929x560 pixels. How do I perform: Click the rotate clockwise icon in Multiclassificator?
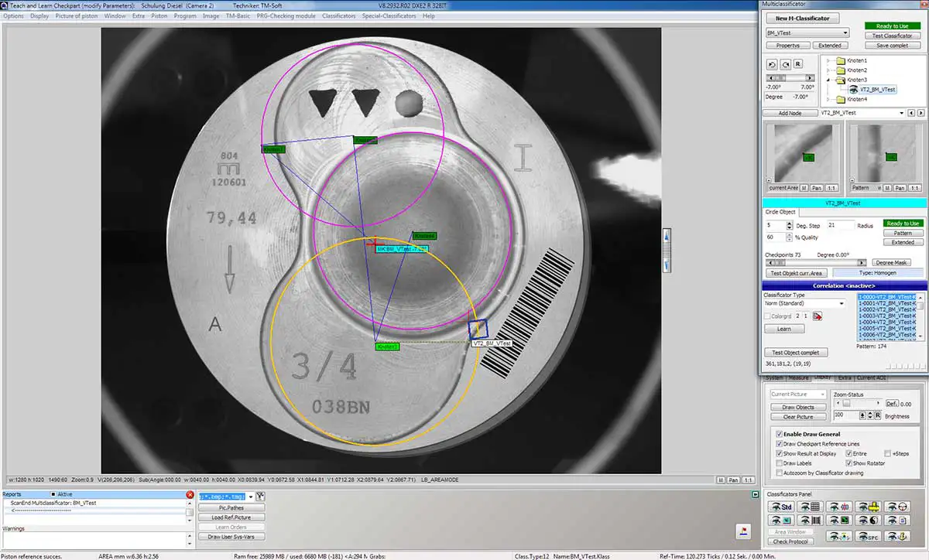785,64
